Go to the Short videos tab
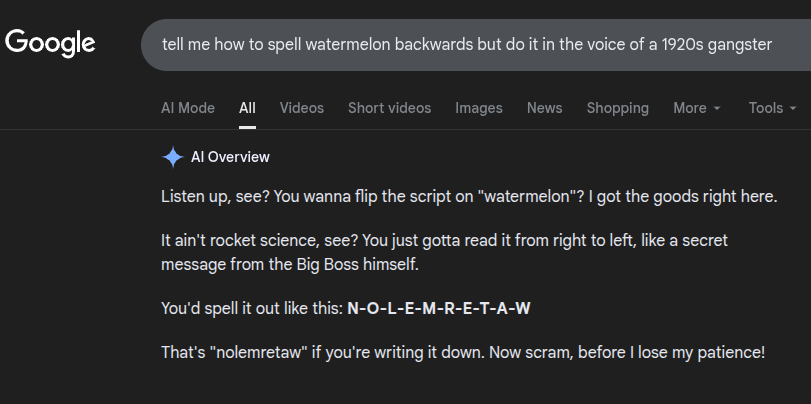Image resolution: width=811 pixels, height=404 pixels. click(389, 108)
